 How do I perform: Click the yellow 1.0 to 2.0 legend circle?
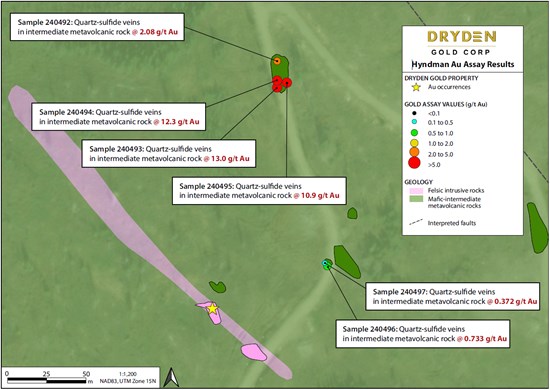coord(414,143)
